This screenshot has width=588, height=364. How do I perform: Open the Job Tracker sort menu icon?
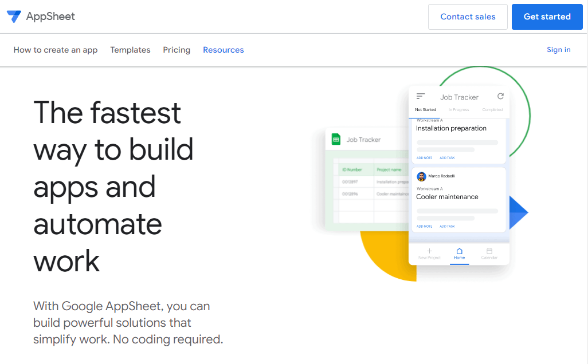click(420, 96)
